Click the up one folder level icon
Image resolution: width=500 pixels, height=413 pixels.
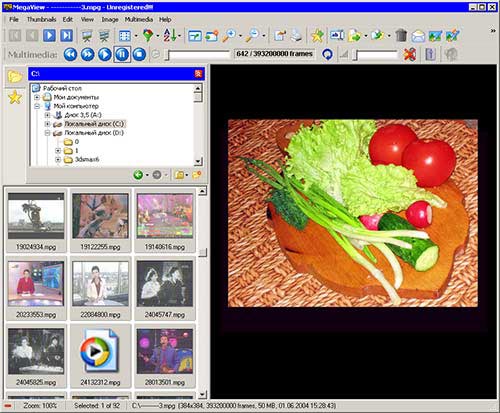pyautogui.click(x=179, y=175)
